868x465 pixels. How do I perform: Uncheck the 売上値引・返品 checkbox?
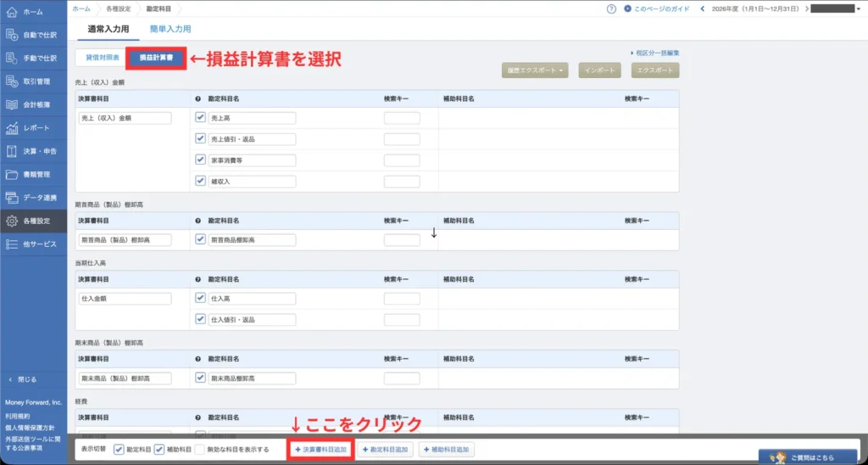tap(200, 138)
